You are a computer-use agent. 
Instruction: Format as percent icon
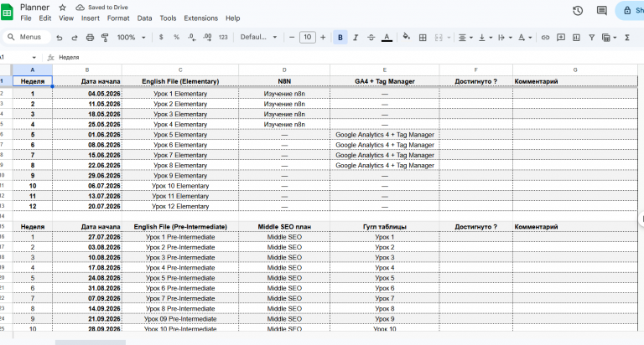(x=176, y=38)
